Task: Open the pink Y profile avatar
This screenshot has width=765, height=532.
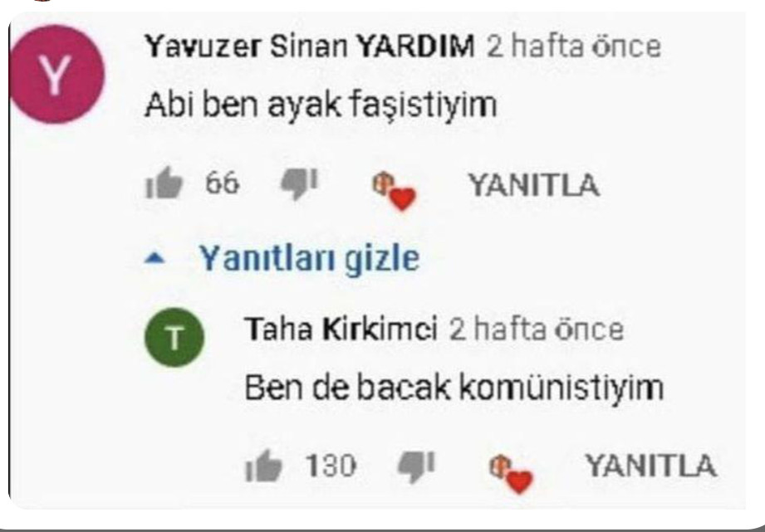Action: tap(57, 75)
